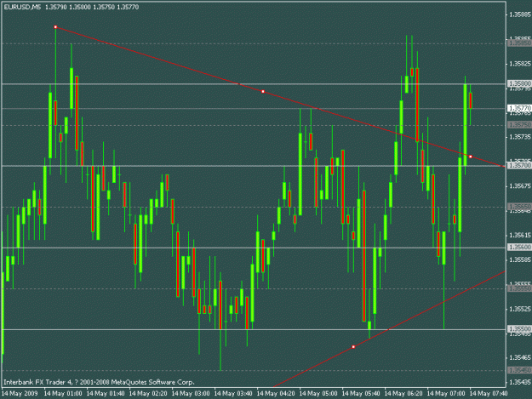Click the 1.35600 horizontal line price label
This screenshot has width=532, height=399.
pos(519,247)
